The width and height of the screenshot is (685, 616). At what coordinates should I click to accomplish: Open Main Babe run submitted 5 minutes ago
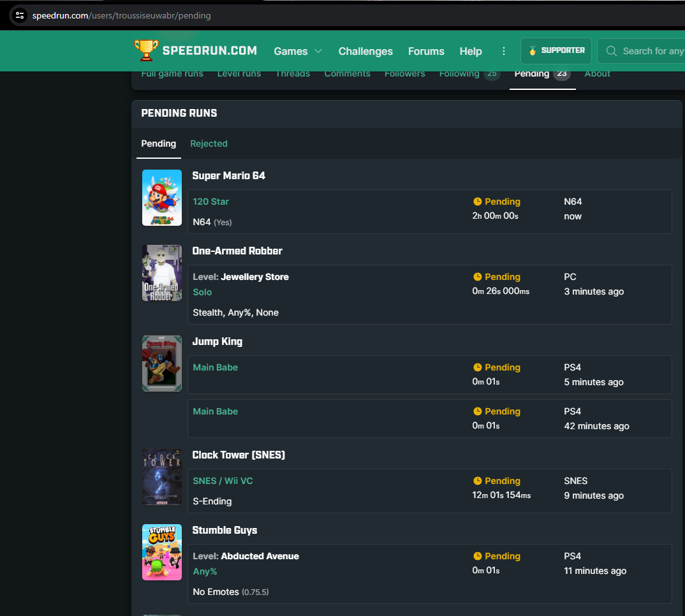(x=216, y=367)
